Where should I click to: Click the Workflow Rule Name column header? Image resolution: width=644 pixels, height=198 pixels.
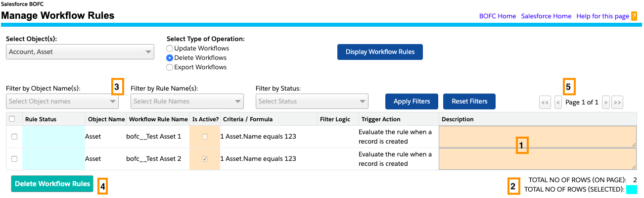158,119
